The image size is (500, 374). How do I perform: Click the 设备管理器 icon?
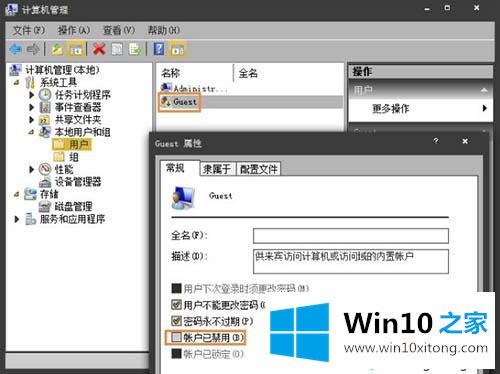pyautogui.click(x=45, y=182)
